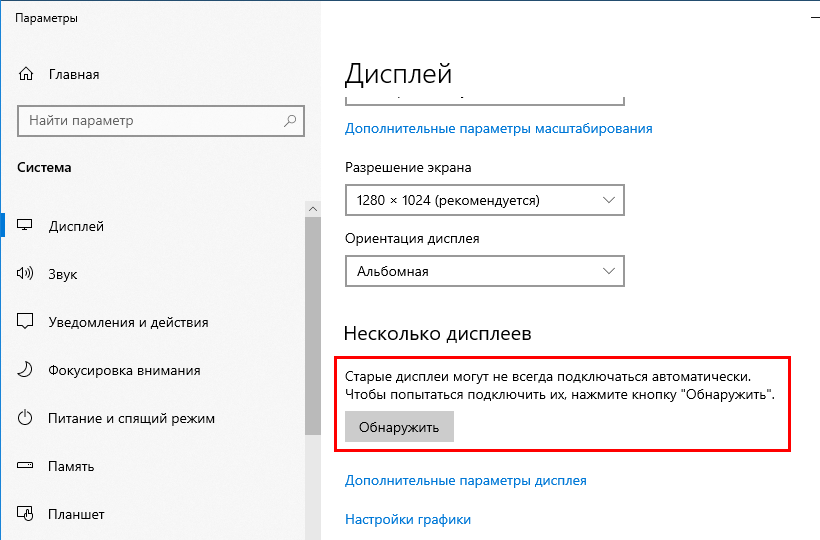This screenshot has width=820, height=540.
Task: Open the Дополнительные параметры масштабирования link
Action: [498, 128]
